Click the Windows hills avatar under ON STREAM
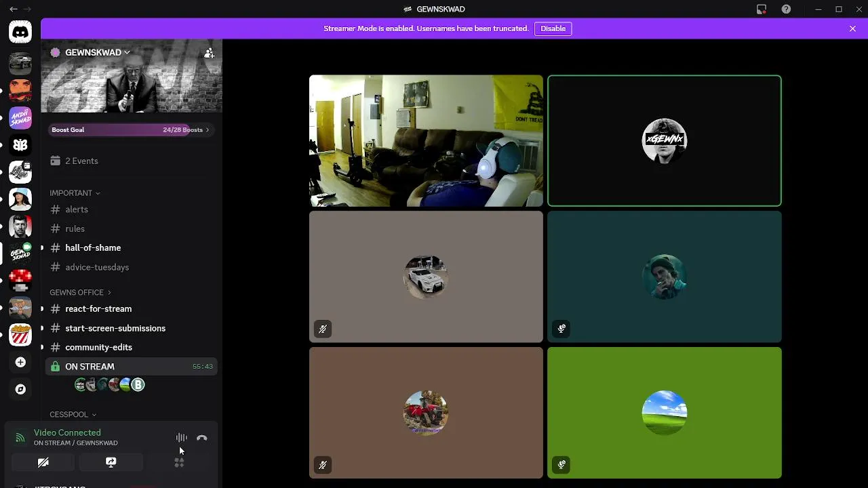 point(125,385)
